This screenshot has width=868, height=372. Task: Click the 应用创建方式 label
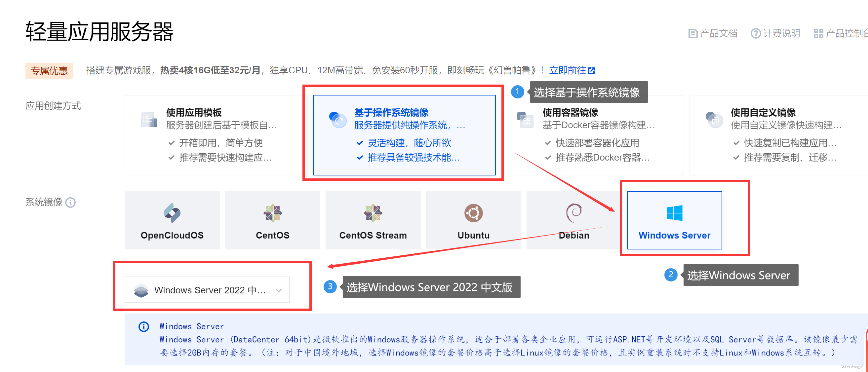[53, 105]
